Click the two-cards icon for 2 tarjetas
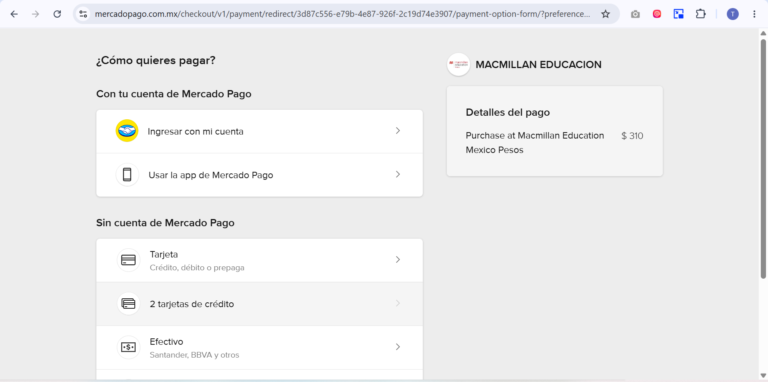The image size is (768, 382). coord(128,304)
